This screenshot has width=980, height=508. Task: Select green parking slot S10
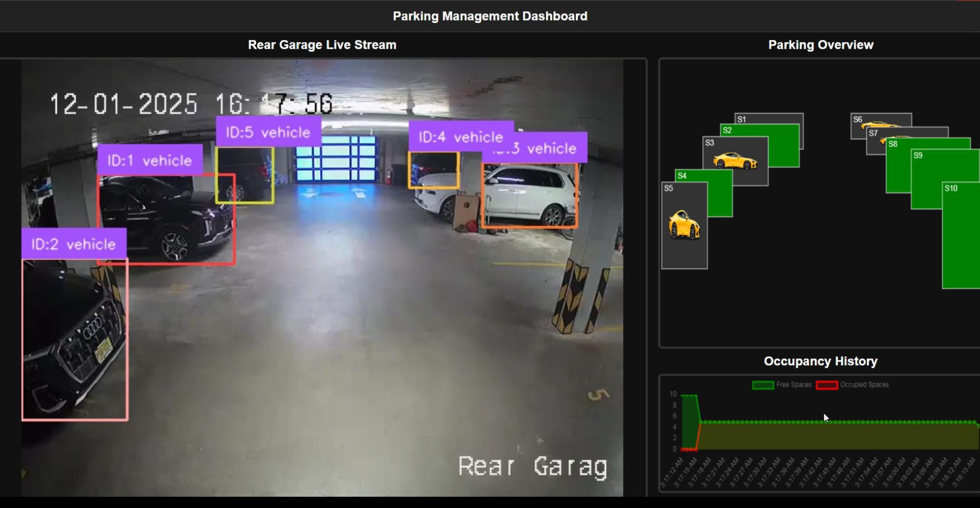(x=962, y=236)
